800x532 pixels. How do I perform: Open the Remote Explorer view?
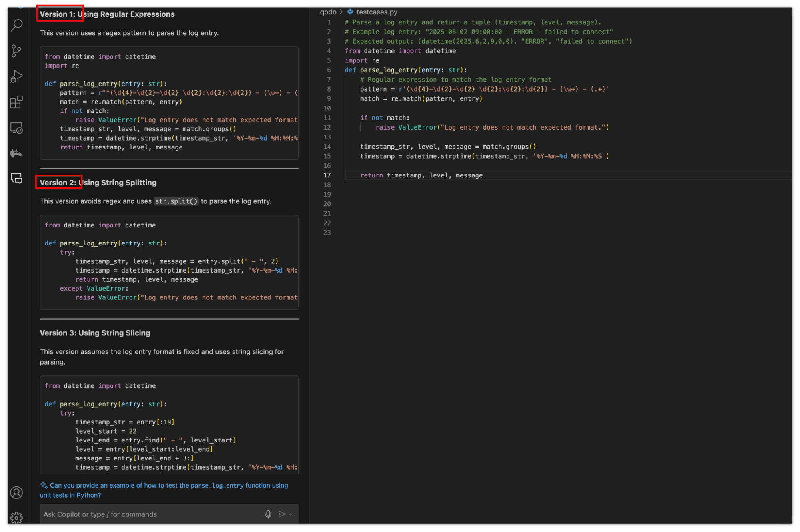tap(16, 128)
